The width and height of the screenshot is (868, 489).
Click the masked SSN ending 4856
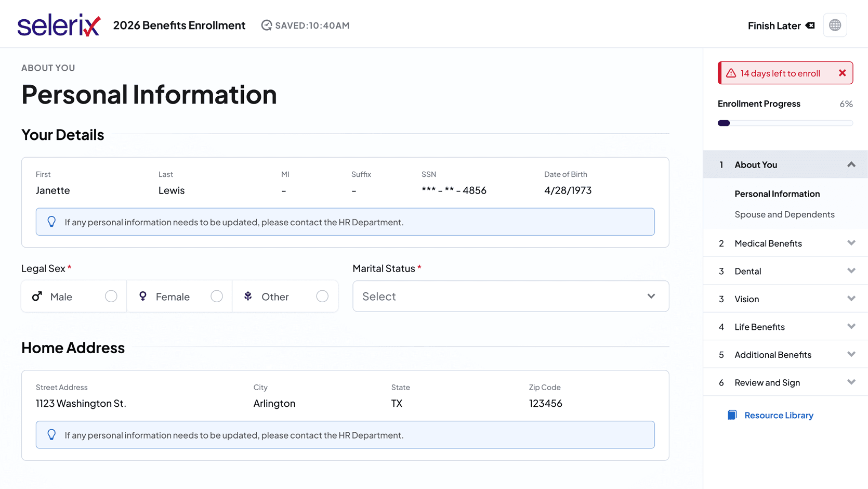[x=454, y=190]
